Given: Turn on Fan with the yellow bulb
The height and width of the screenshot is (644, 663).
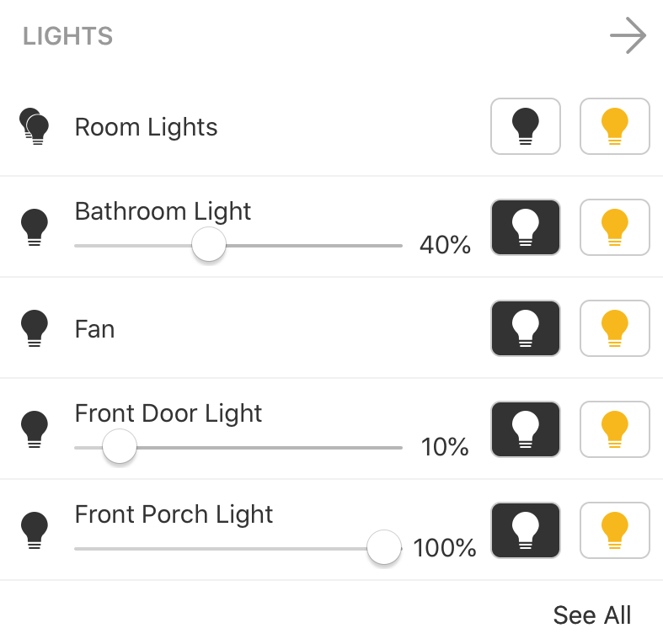Looking at the screenshot, I should click(x=614, y=328).
